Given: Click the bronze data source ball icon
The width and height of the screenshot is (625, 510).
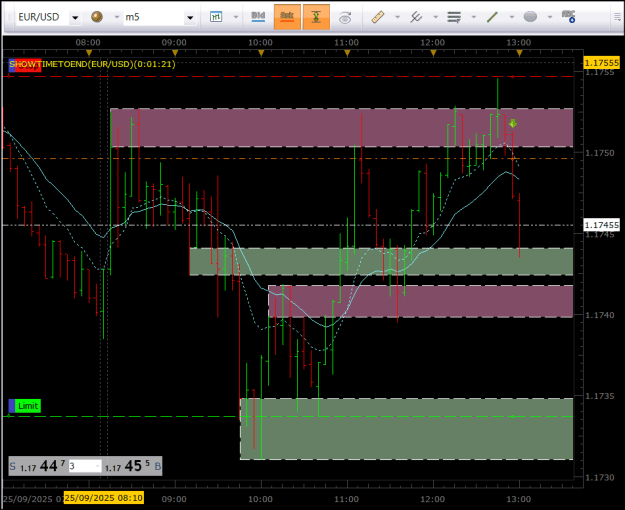Looking at the screenshot, I should 97,17.
